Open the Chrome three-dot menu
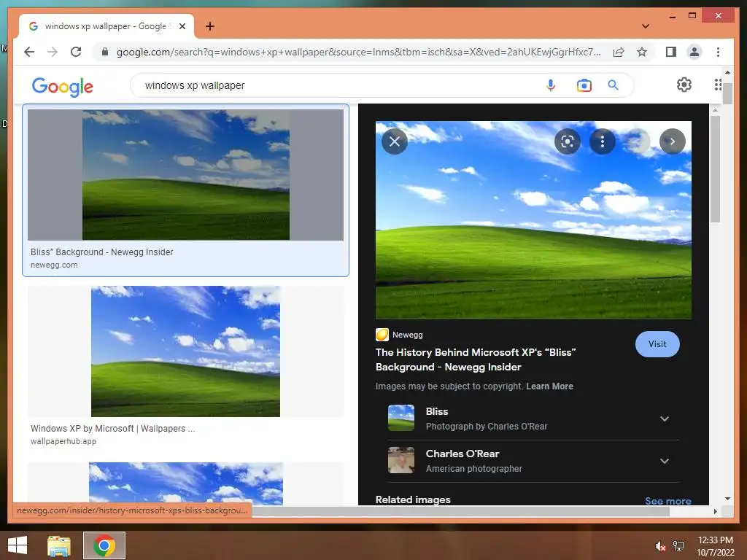This screenshot has width=747, height=560. (718, 52)
